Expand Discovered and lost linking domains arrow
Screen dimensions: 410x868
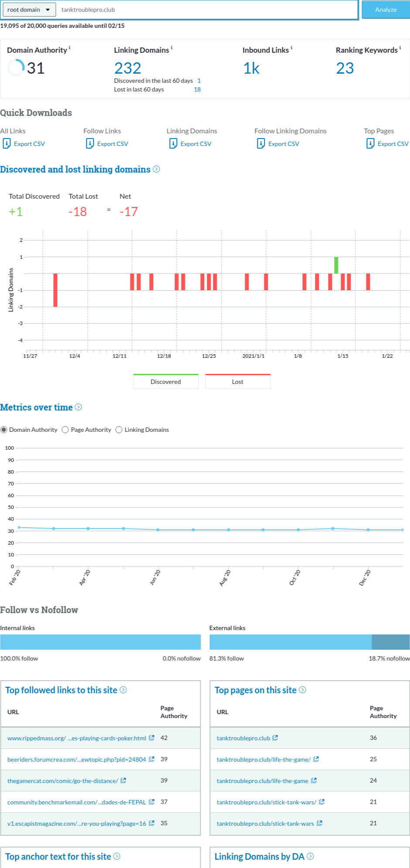[x=157, y=169]
